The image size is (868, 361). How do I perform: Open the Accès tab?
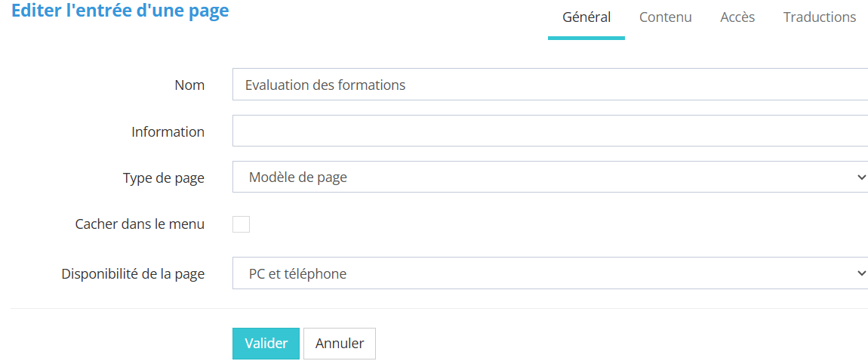point(737,17)
